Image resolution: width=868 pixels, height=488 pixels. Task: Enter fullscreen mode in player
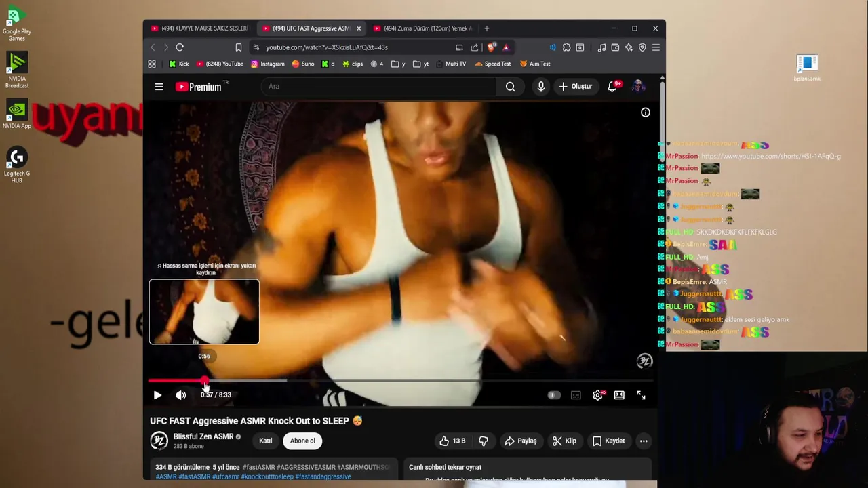(641, 395)
